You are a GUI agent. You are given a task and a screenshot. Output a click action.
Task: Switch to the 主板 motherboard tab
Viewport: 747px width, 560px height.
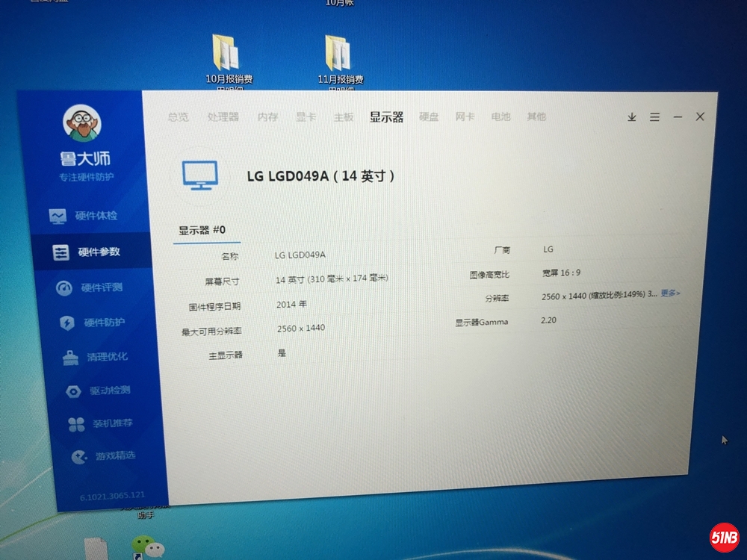[x=344, y=117]
